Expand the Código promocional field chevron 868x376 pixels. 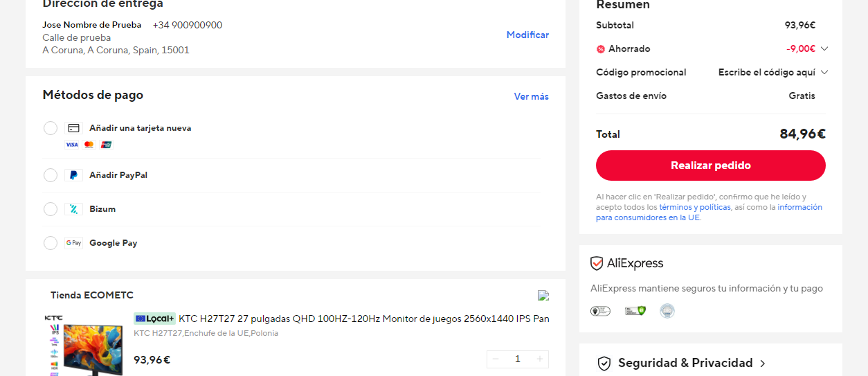[824, 72]
